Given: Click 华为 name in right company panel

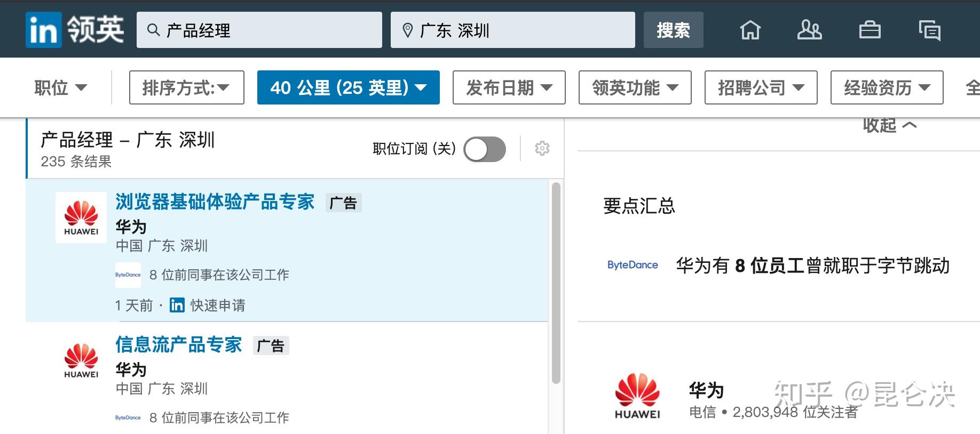Looking at the screenshot, I should pos(706,390).
